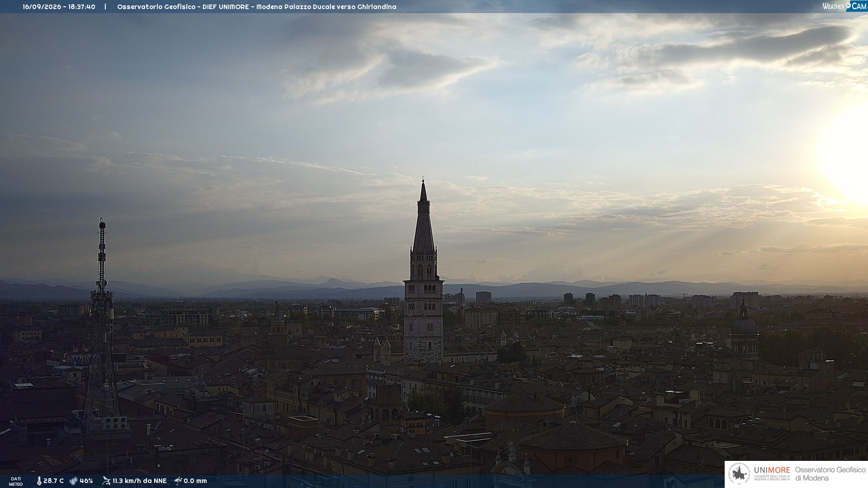
Task: Click the 0.0 mm rainfall value
Action: tap(195, 481)
